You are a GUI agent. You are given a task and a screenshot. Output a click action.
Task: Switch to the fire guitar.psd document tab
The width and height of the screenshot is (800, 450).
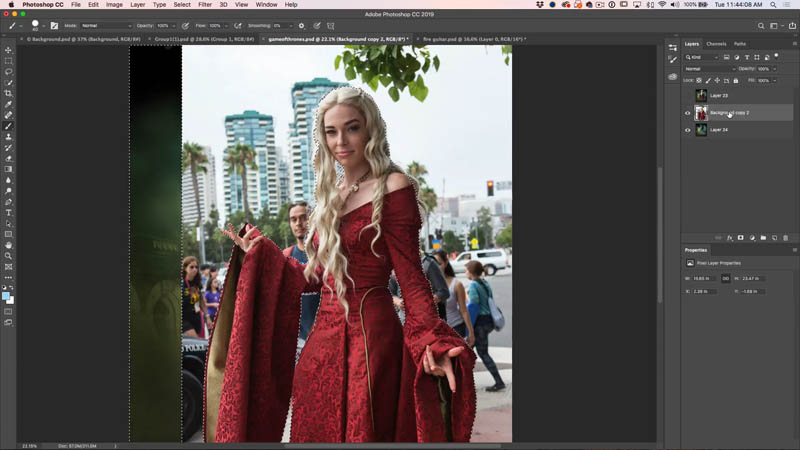coord(473,39)
